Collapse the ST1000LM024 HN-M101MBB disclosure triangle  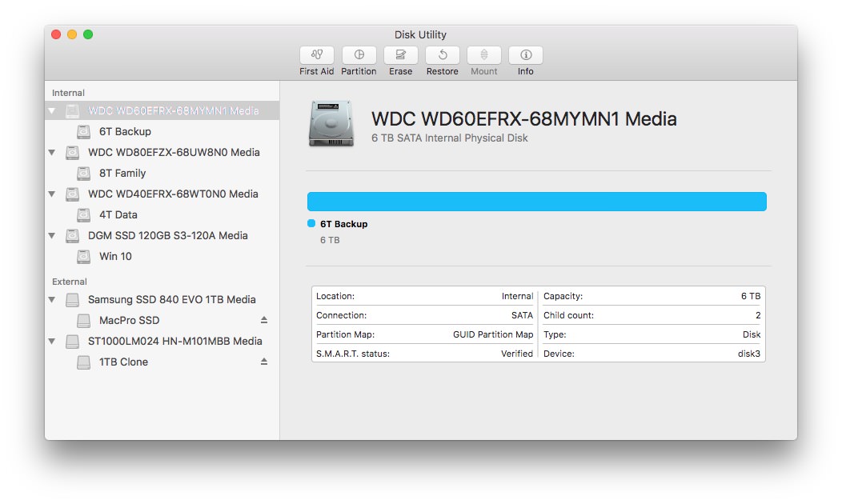pos(51,341)
